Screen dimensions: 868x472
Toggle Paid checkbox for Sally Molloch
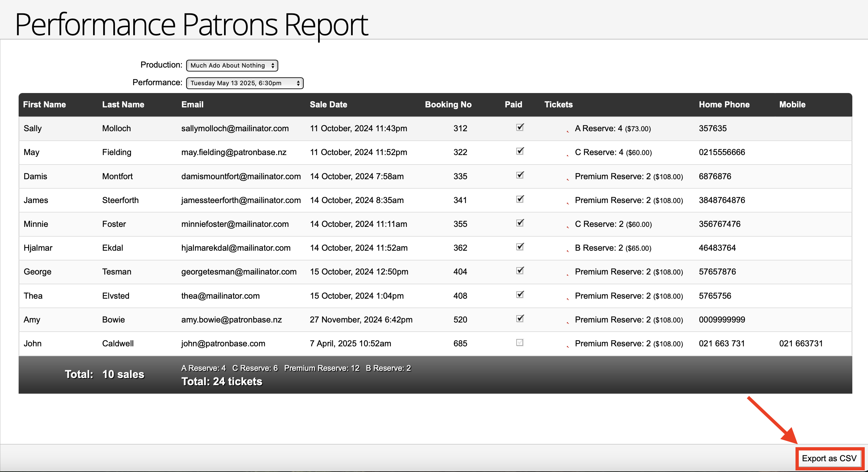pos(520,127)
